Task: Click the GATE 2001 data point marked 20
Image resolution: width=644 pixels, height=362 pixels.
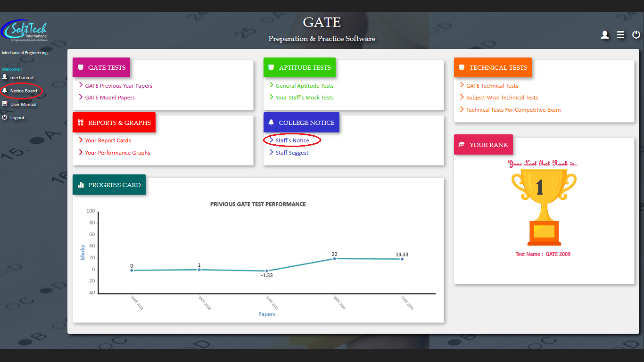Action: pyautogui.click(x=335, y=258)
